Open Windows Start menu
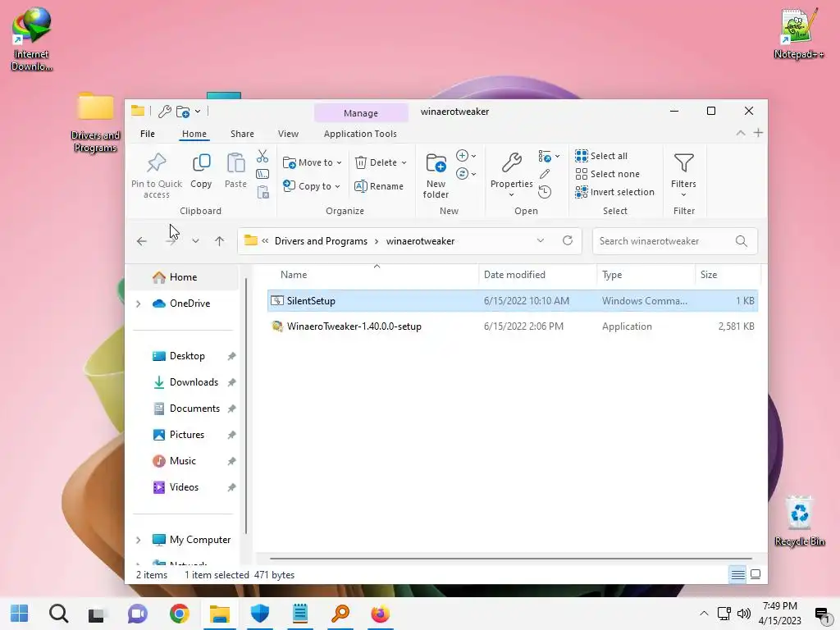Image resolution: width=840 pixels, height=630 pixels. 20,614
